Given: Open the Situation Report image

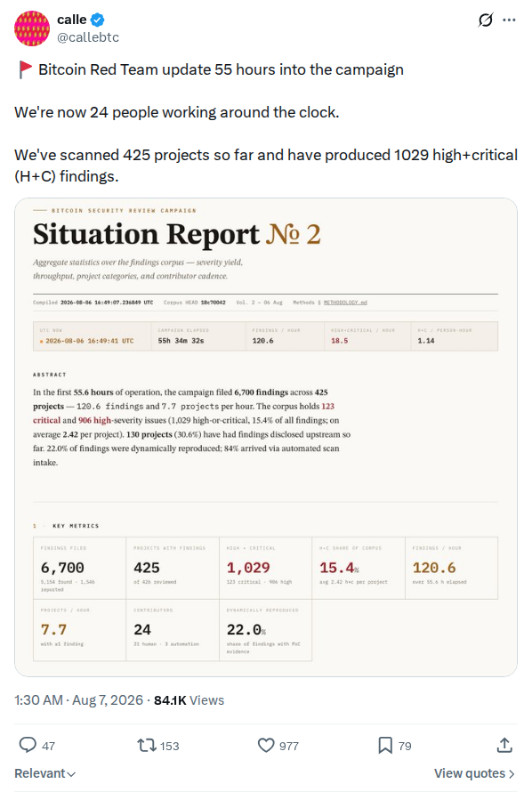Looking at the screenshot, I should [x=265, y=437].
